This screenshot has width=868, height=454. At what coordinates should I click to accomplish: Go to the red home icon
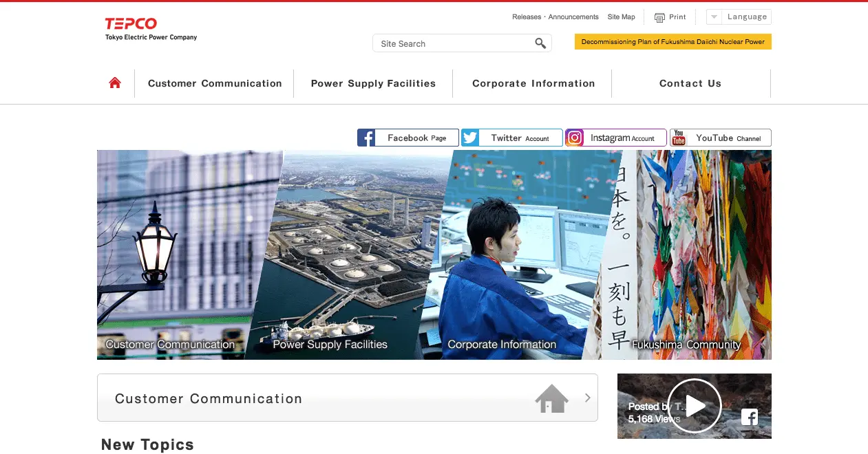[x=115, y=83]
